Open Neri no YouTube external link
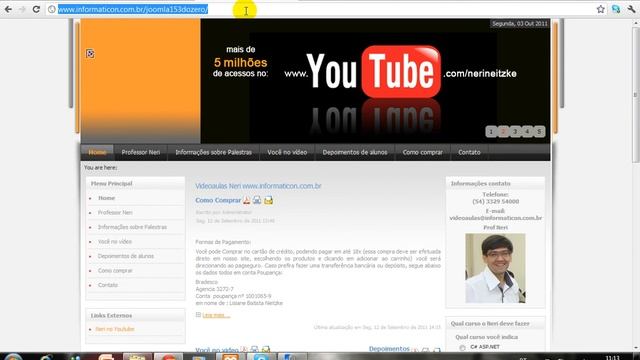This screenshot has width=640, height=360. click(115, 329)
